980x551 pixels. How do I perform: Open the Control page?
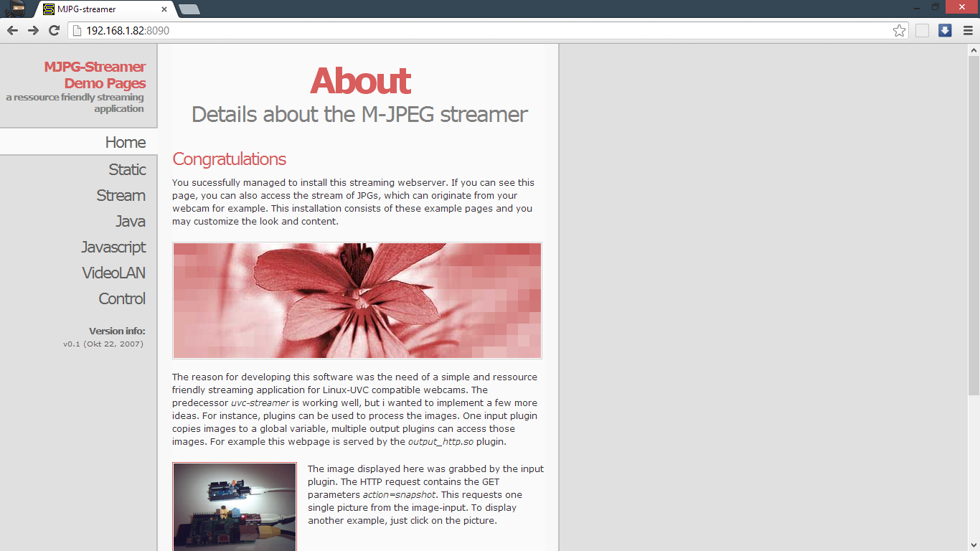pyautogui.click(x=122, y=298)
